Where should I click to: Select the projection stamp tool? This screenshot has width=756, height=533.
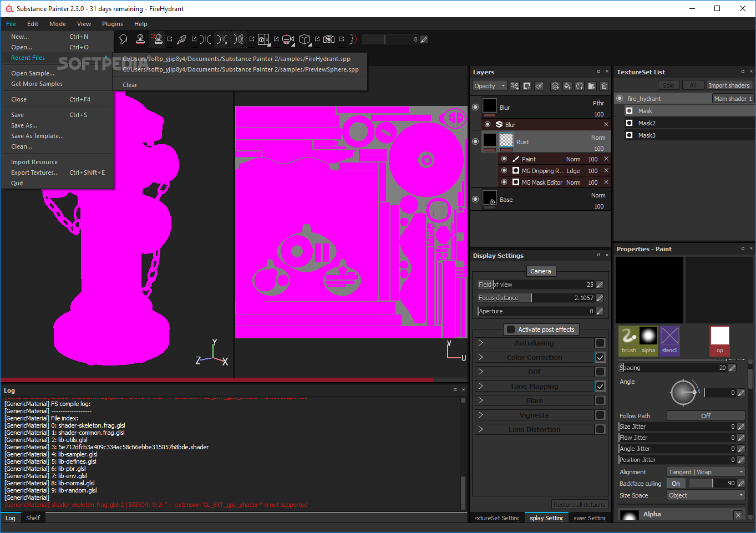(x=140, y=39)
